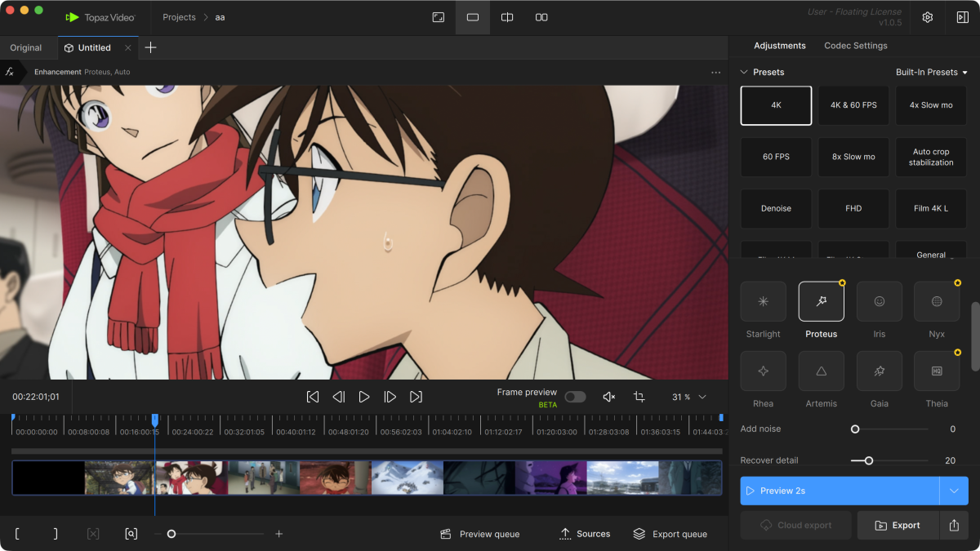
Task: Open the Built-In Presets dropdown
Action: click(931, 72)
